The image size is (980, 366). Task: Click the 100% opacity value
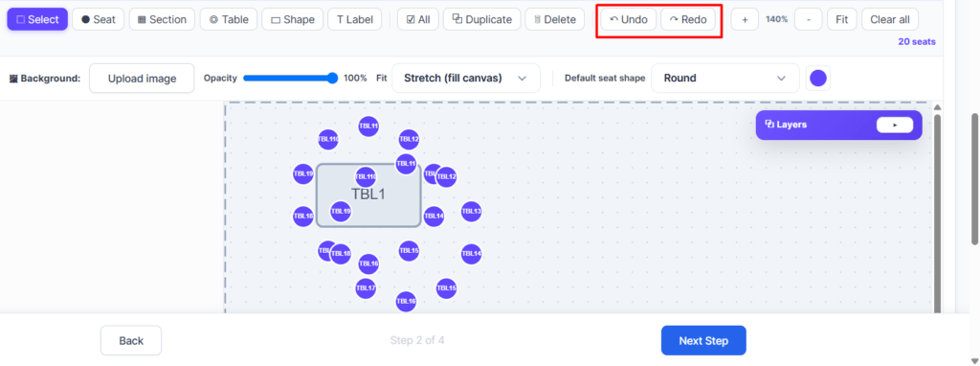pos(355,79)
